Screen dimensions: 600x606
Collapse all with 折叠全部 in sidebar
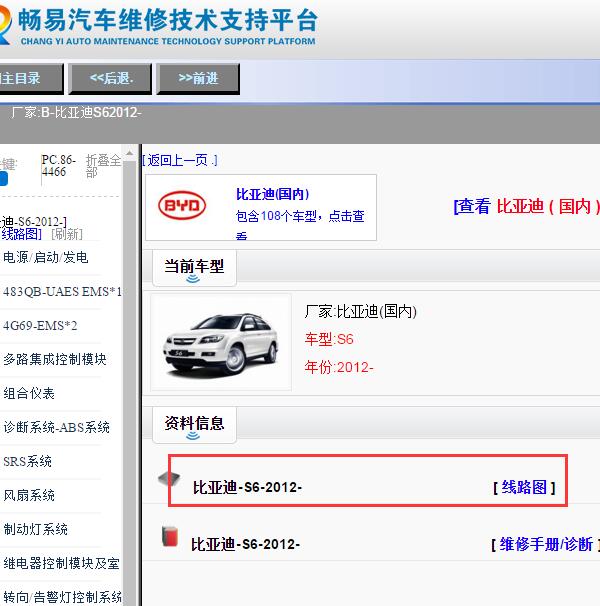(103, 167)
